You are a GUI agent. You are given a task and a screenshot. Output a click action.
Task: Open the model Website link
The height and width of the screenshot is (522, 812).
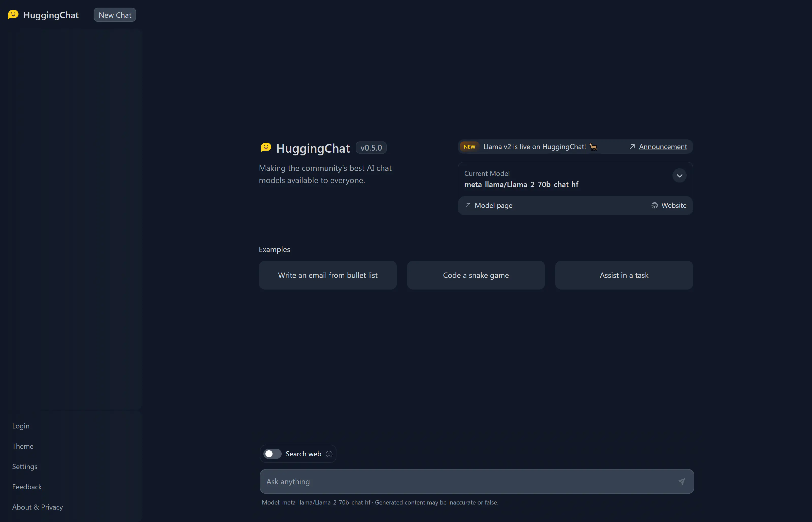(674, 205)
